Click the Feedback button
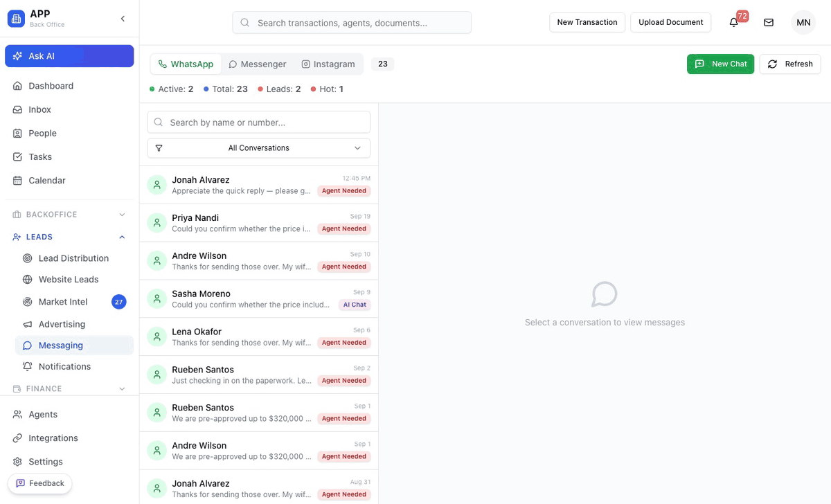 click(x=40, y=483)
